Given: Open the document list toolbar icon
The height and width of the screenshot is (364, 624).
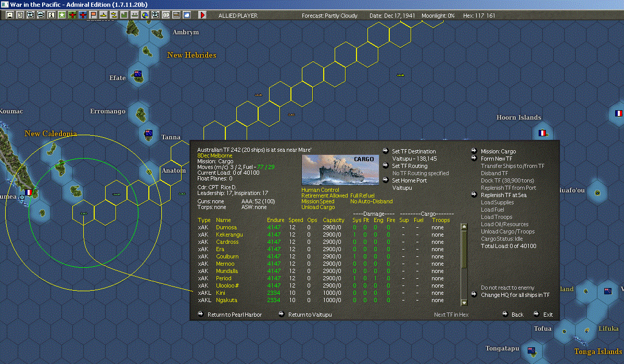Looking at the screenshot, I should [20, 15].
